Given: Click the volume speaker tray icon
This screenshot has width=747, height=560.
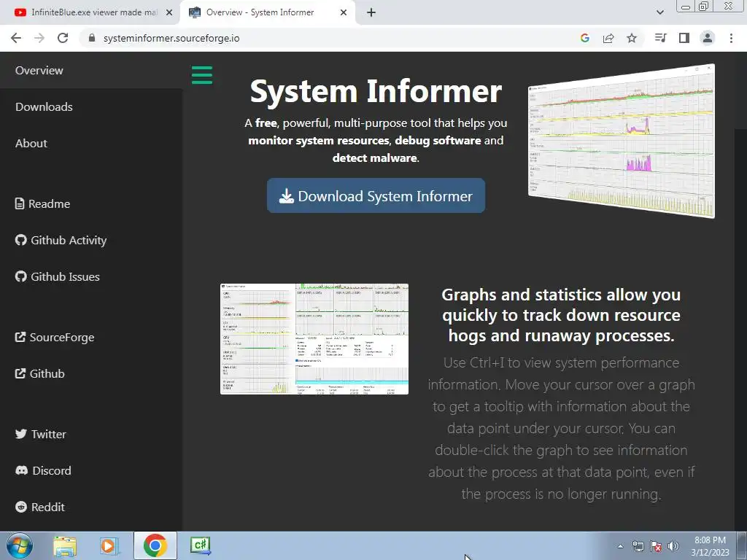Looking at the screenshot, I should click(x=673, y=546).
